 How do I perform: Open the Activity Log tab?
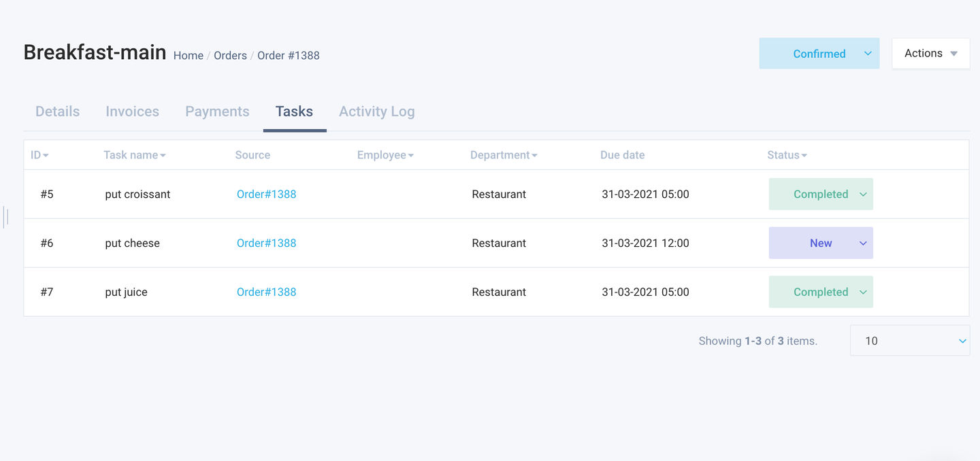pos(377,112)
